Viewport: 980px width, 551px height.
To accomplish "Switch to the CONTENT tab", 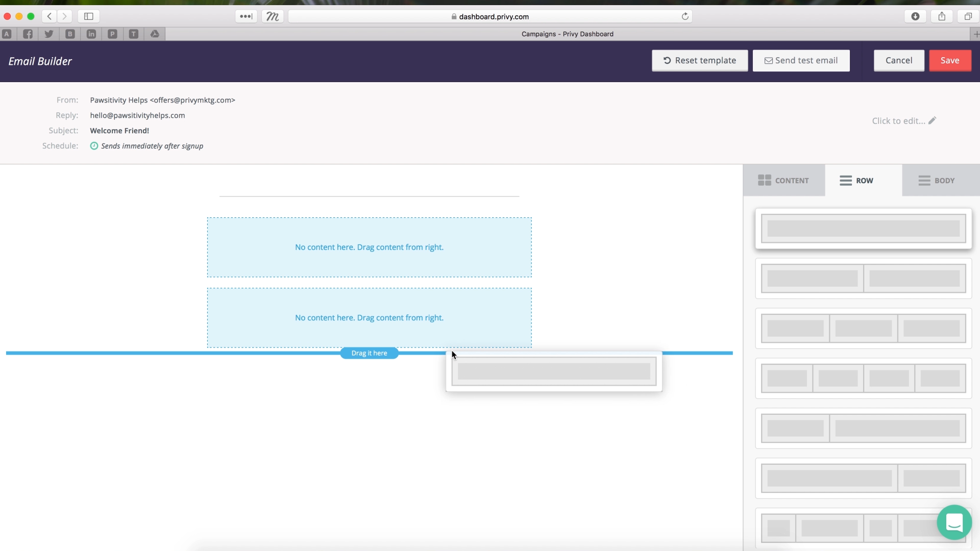I will point(783,180).
